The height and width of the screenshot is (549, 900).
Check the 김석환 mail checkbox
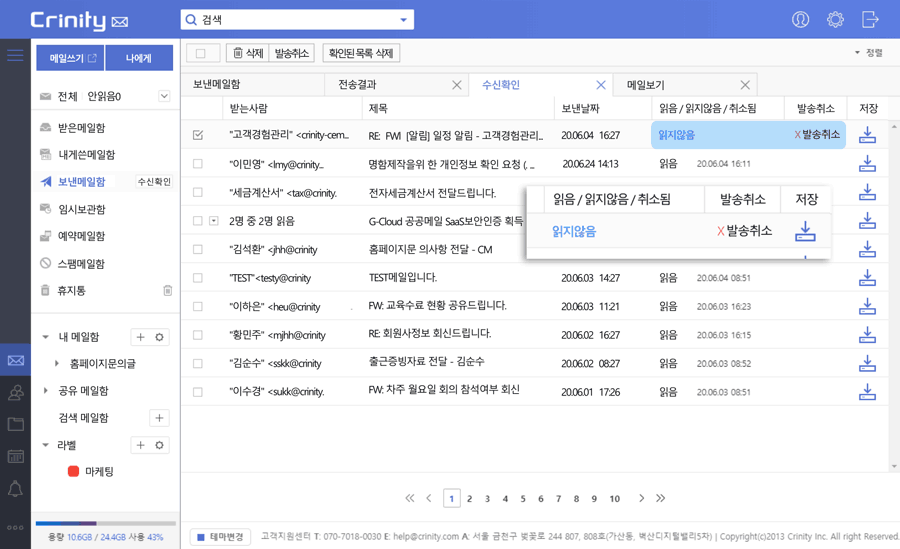[198, 249]
